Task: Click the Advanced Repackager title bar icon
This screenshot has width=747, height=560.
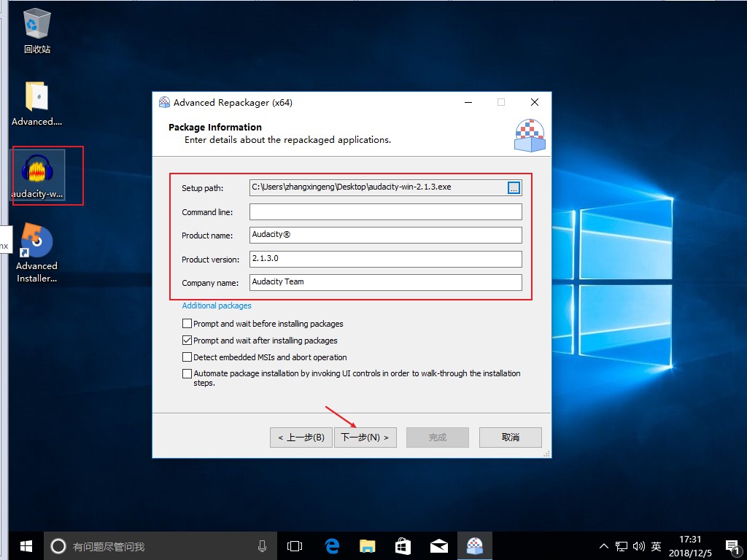Action: point(164,102)
